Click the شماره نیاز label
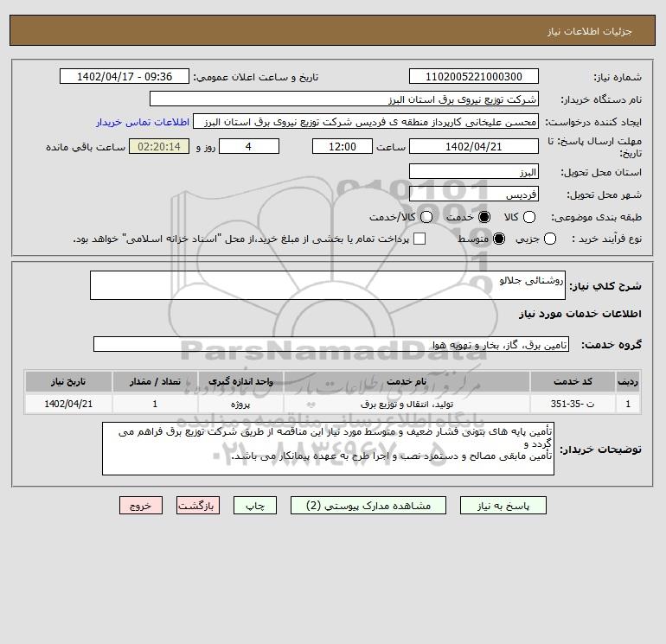 [618, 77]
